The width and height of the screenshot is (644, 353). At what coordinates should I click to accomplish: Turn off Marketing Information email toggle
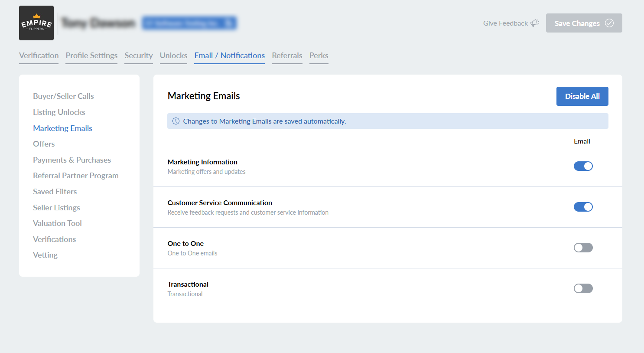[583, 166]
